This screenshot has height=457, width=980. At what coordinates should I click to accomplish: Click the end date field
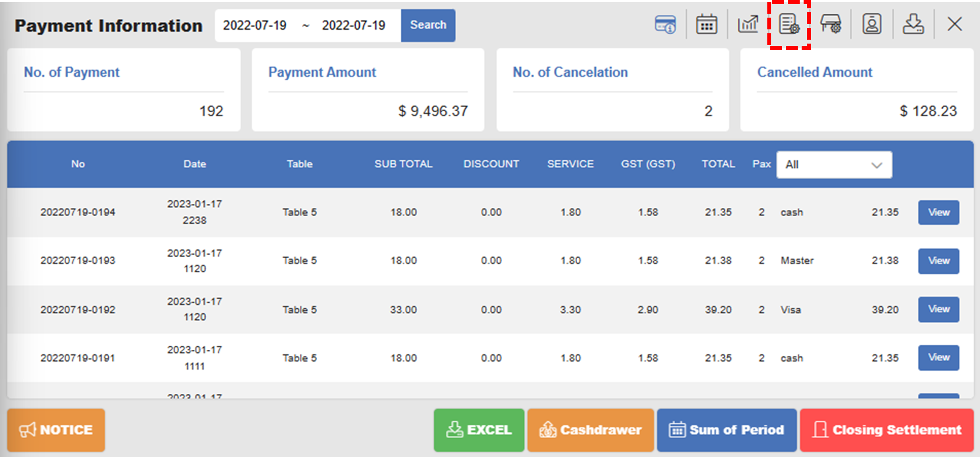pos(353,25)
